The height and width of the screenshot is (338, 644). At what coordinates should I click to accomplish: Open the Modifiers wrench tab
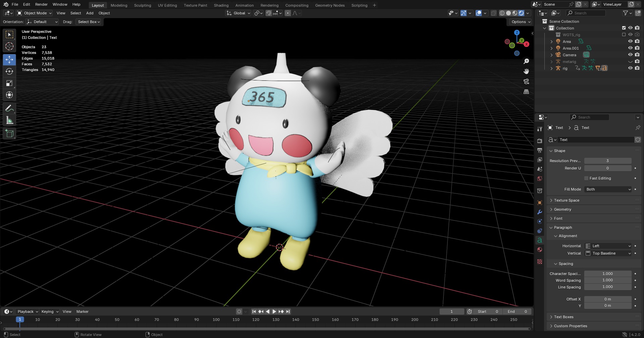(540, 212)
